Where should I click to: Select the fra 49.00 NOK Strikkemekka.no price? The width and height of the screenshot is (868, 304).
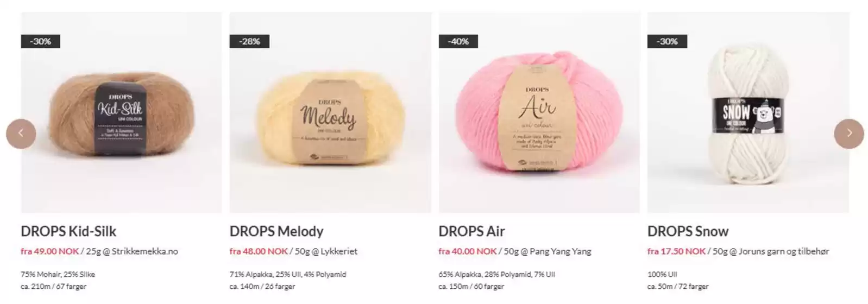(x=99, y=251)
